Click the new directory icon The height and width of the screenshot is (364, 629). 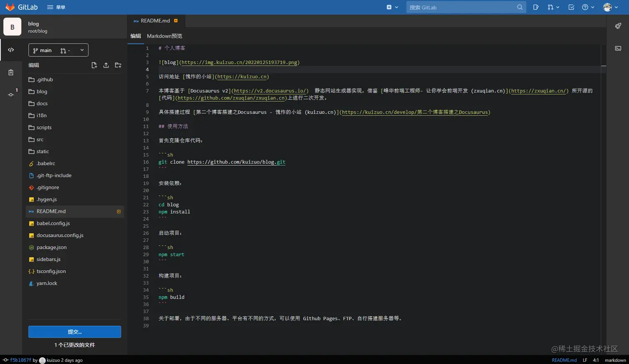coord(118,65)
